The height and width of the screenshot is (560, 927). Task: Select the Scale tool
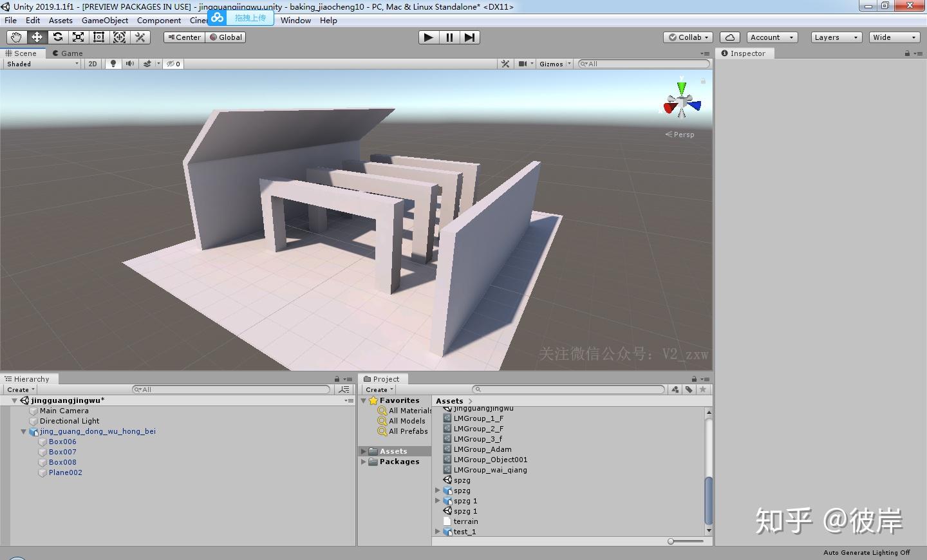(x=78, y=37)
